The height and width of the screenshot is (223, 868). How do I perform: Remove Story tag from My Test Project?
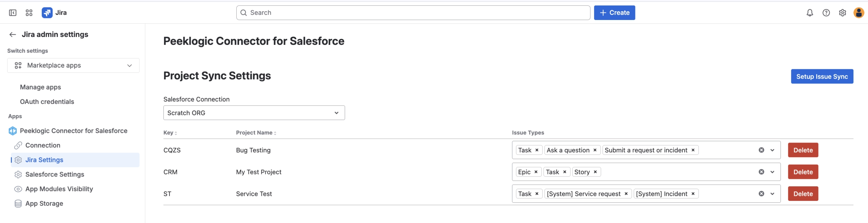(595, 172)
